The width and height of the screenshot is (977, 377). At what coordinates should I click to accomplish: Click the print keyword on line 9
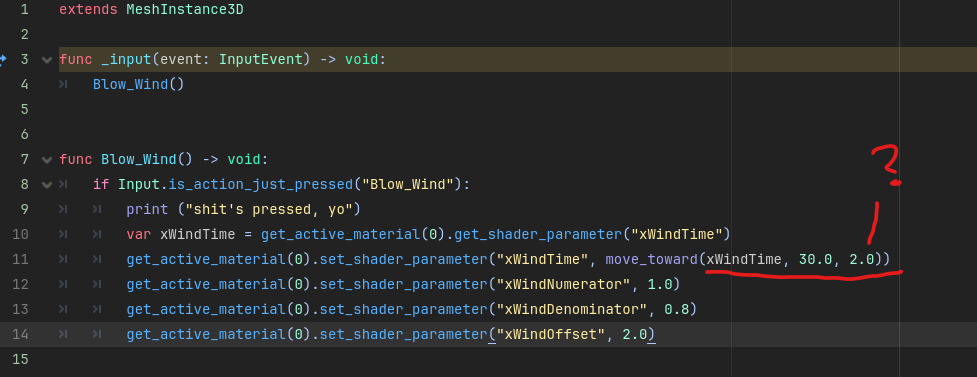[147, 209]
